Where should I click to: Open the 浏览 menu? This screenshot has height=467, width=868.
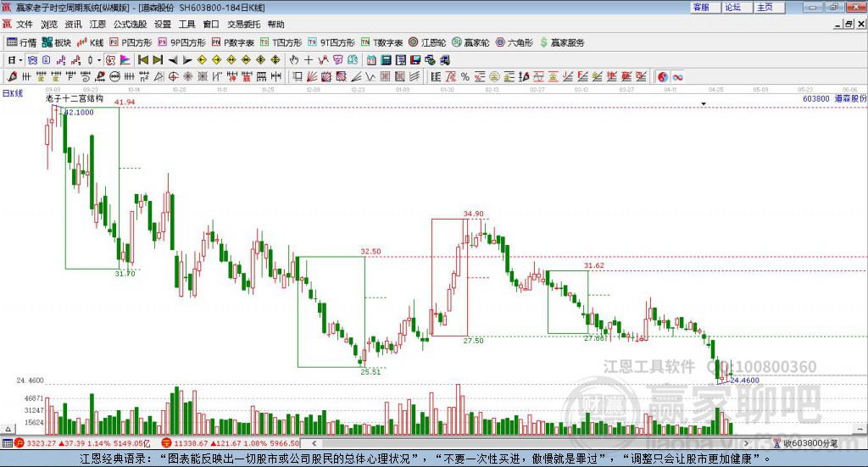coord(48,25)
